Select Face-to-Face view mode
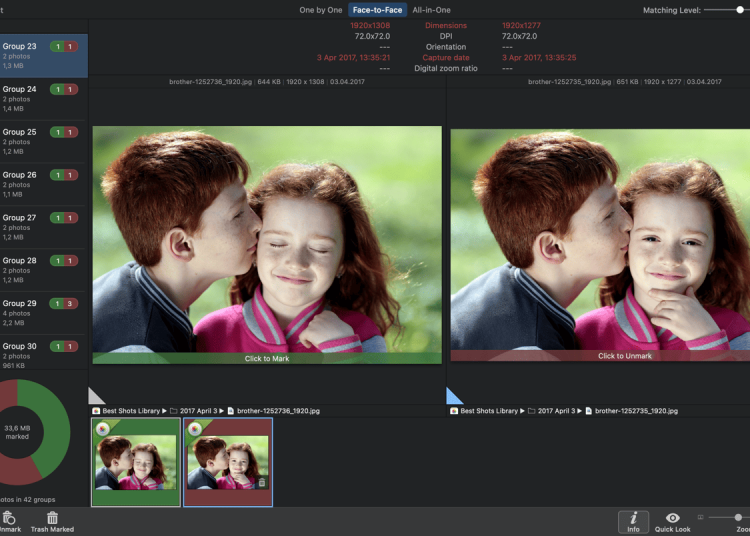The image size is (750, 536). coord(377,10)
